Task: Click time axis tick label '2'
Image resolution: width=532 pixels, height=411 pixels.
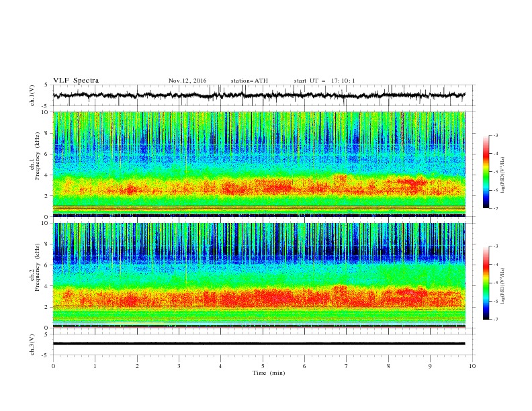Action: point(137,366)
